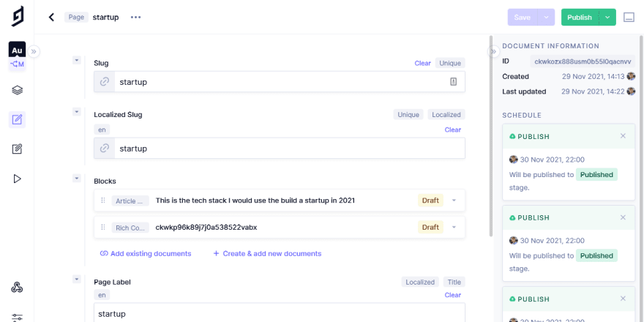
Task: Grab drag handle of Rich Content block row
Action: point(103,227)
